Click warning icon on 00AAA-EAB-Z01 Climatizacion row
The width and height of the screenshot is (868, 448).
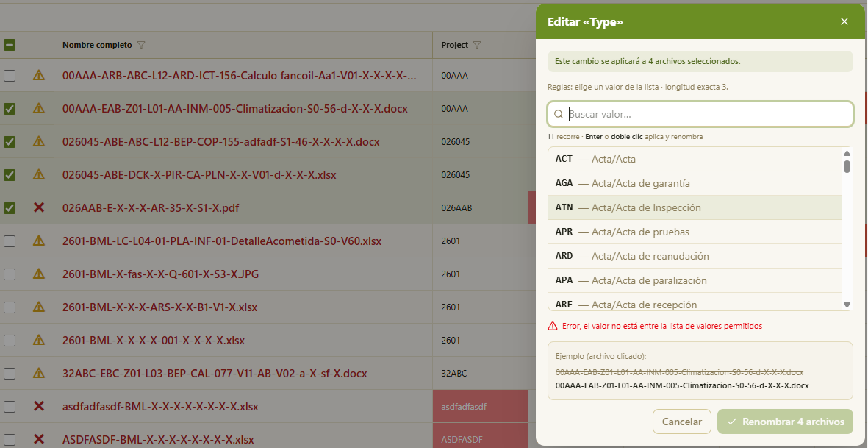39,109
